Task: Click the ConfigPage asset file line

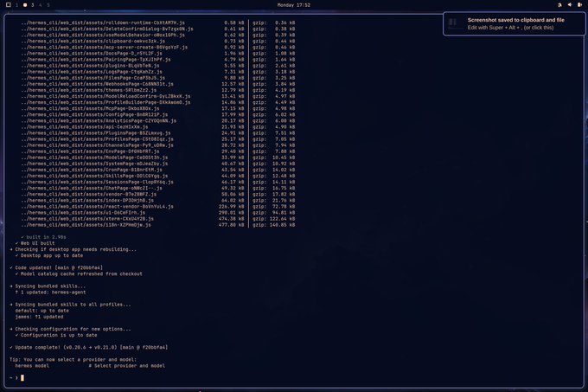Action: pyautogui.click(x=94, y=115)
